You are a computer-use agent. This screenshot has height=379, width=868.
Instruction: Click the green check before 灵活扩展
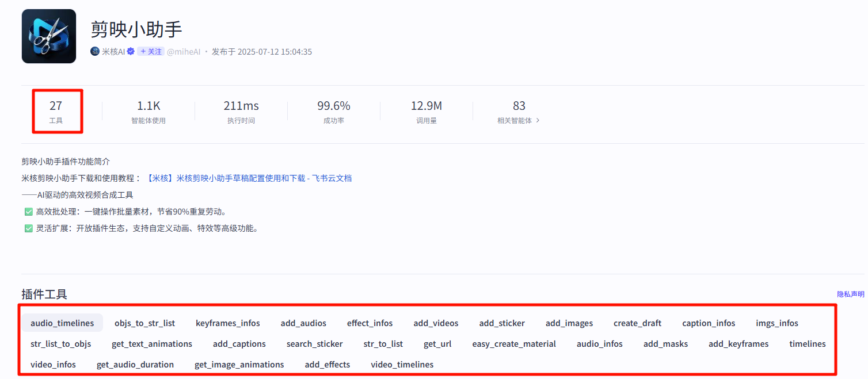[28, 228]
